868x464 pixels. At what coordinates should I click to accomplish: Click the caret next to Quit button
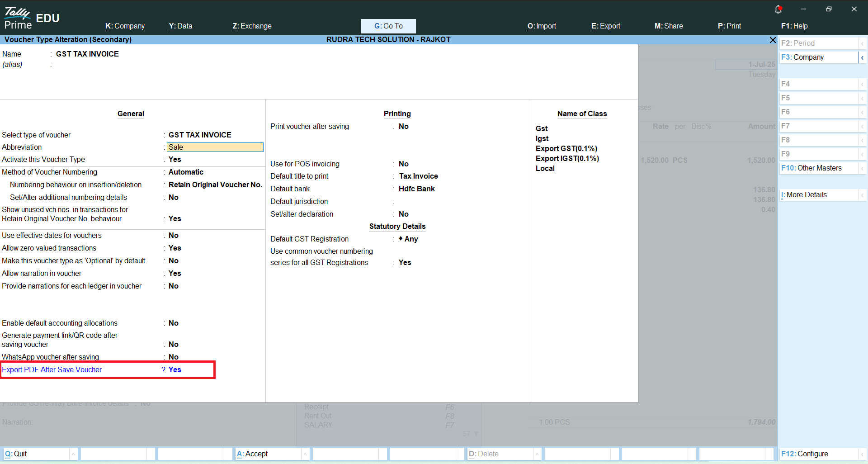click(73, 454)
